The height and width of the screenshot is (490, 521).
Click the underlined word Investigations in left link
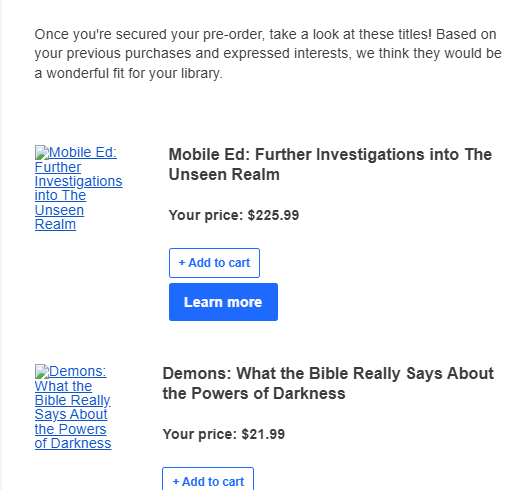(x=79, y=181)
